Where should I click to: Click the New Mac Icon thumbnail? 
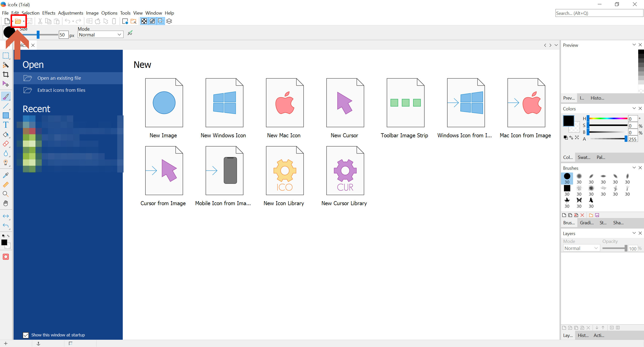(285, 103)
